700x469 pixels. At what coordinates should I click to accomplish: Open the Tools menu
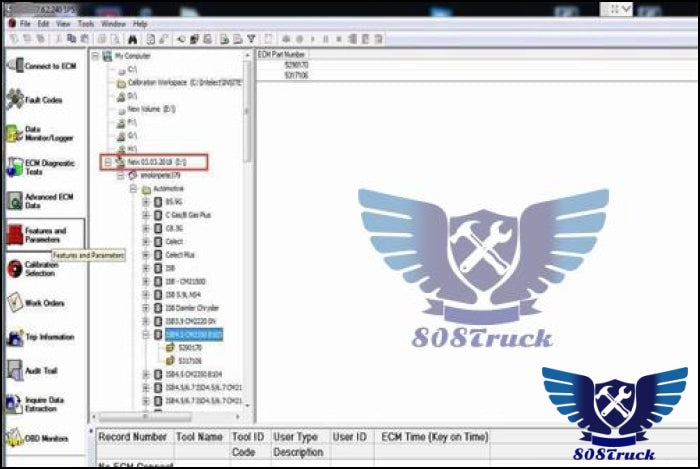pos(86,22)
